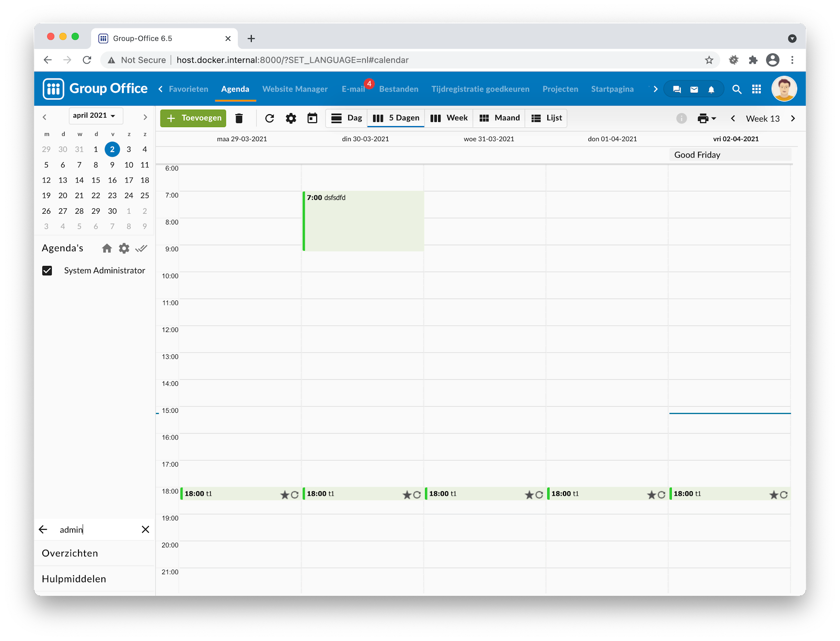Screen dimensions: 840x641
Task: Open the search magnifier in header
Action: [x=737, y=89]
